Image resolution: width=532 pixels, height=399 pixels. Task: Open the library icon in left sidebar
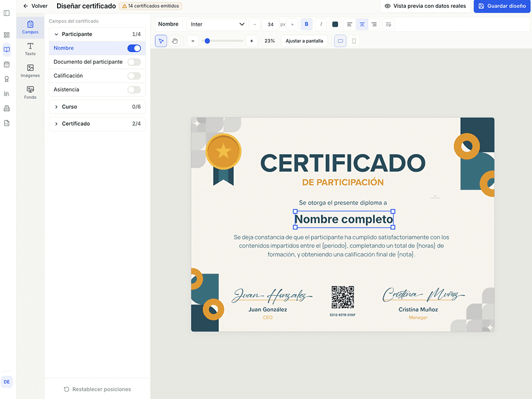click(x=7, y=94)
